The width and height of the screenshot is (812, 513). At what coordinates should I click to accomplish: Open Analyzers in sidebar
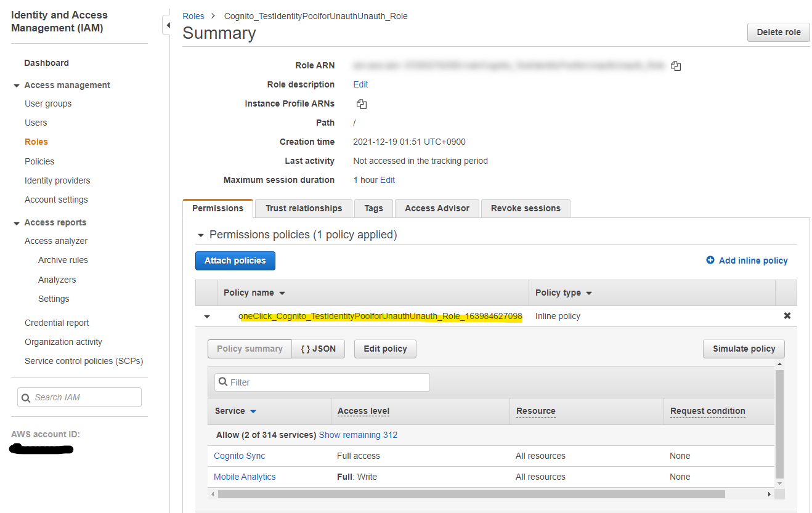click(x=57, y=280)
